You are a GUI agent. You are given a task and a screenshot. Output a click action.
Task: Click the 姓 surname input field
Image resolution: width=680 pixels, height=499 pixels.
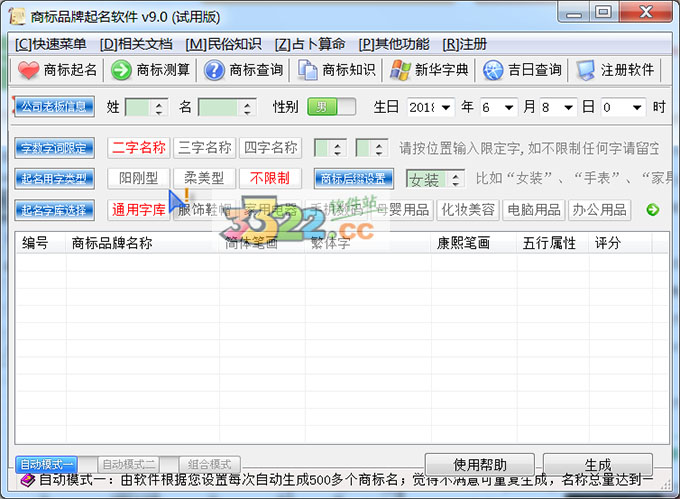click(x=139, y=108)
